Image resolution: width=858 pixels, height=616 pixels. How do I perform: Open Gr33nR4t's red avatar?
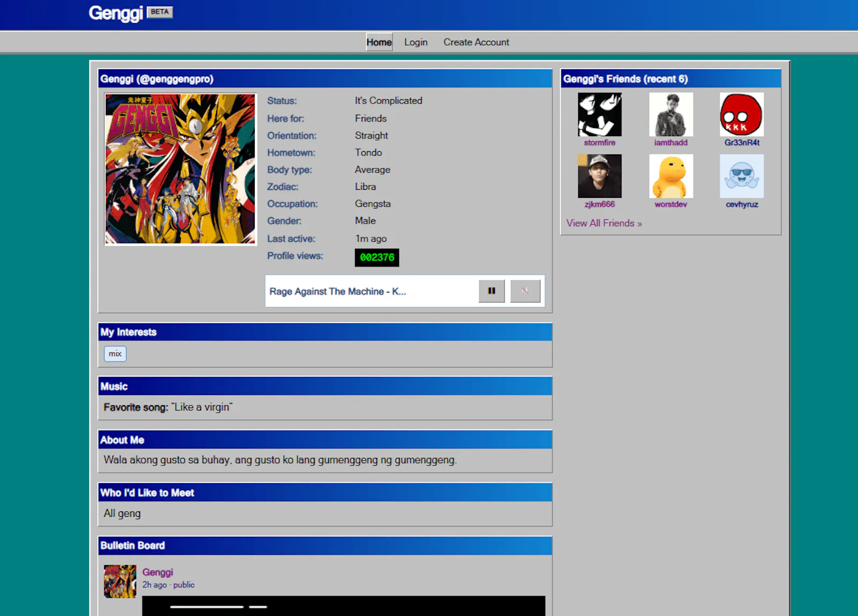coord(742,114)
